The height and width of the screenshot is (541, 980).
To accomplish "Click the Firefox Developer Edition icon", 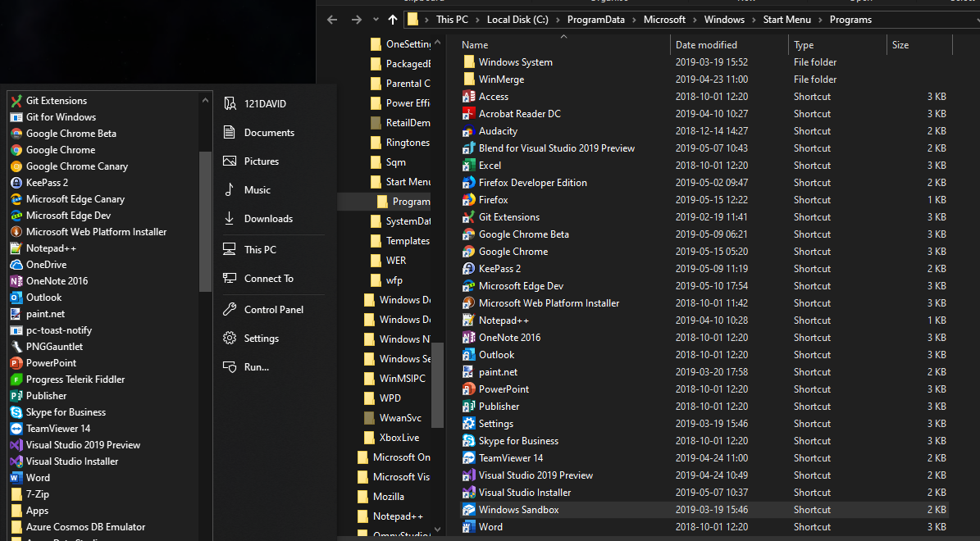I will (469, 183).
